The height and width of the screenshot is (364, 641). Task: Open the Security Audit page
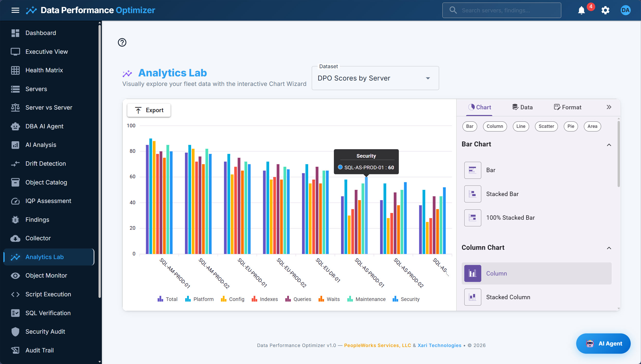pos(45,332)
